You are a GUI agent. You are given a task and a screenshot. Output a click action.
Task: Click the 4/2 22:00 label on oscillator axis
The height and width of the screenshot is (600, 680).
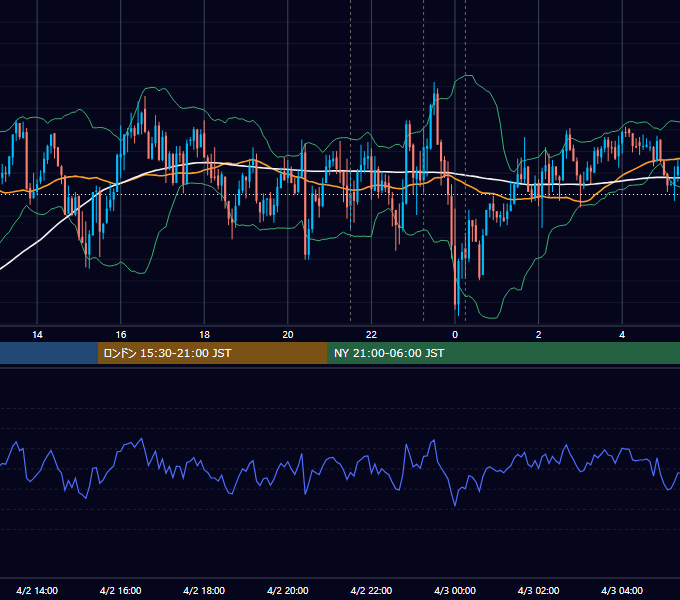[x=371, y=590]
